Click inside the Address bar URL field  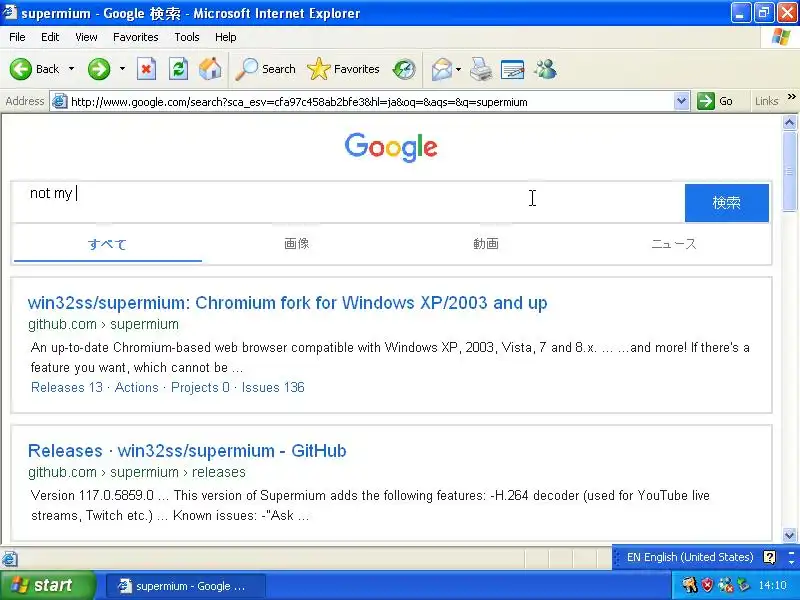pyautogui.click(x=370, y=102)
